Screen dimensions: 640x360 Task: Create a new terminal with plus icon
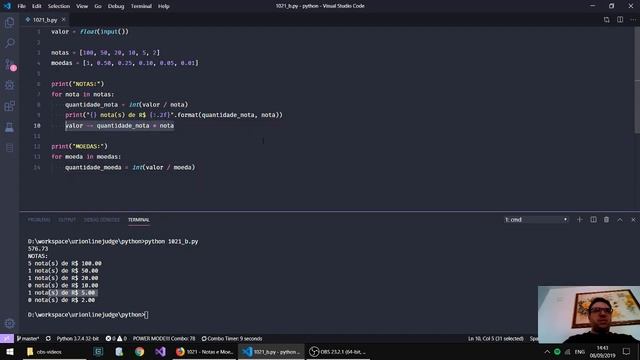(x=580, y=220)
